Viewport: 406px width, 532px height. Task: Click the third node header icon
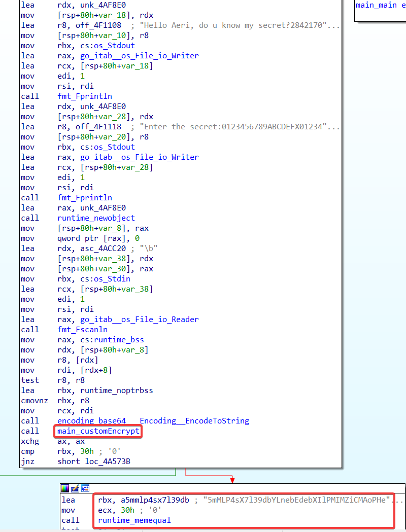[85, 488]
